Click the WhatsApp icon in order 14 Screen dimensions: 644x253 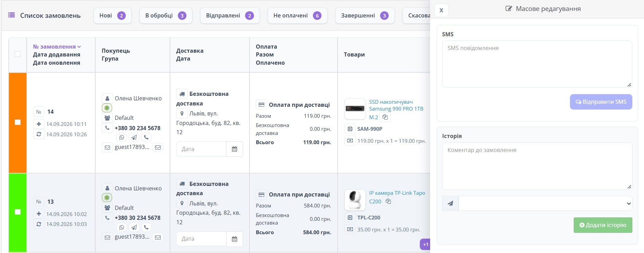click(122, 137)
